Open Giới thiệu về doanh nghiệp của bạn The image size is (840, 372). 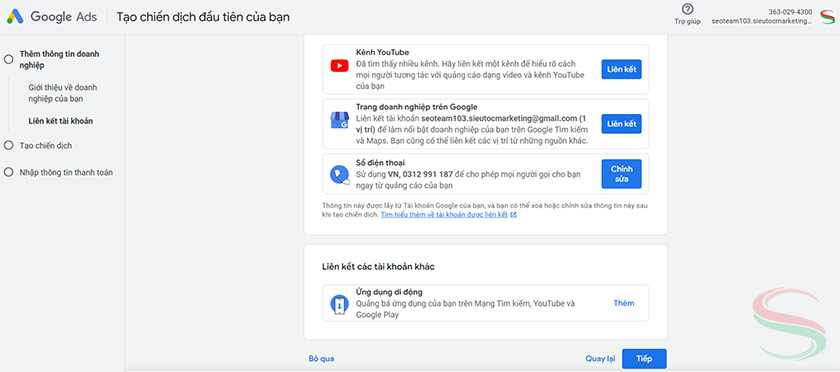pos(63,93)
